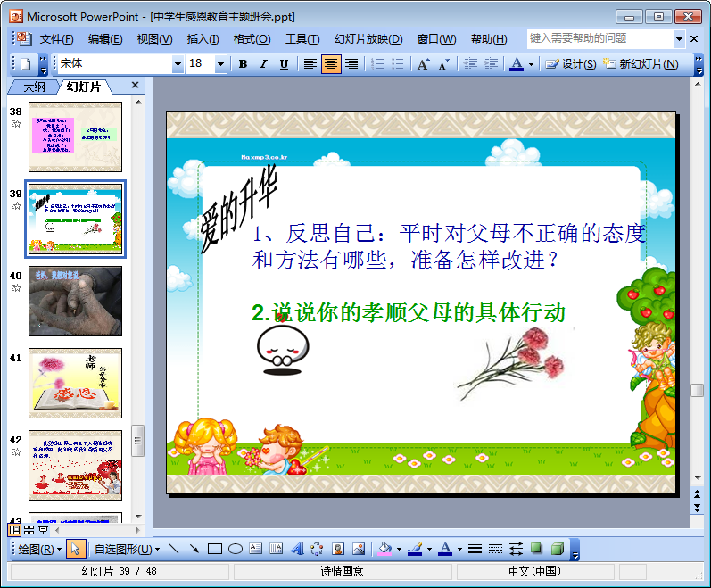Decrease indent level icon
The image size is (711, 588).
coord(471,64)
